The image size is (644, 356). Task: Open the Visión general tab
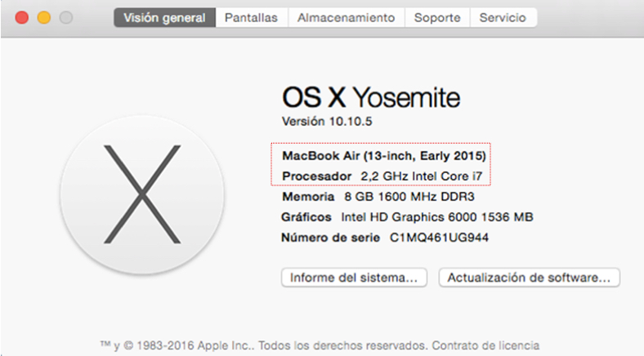(x=165, y=18)
